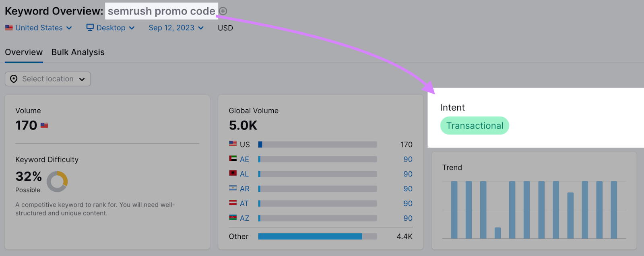
Task: Click the 90 volume value for AE
Action: coord(408,159)
